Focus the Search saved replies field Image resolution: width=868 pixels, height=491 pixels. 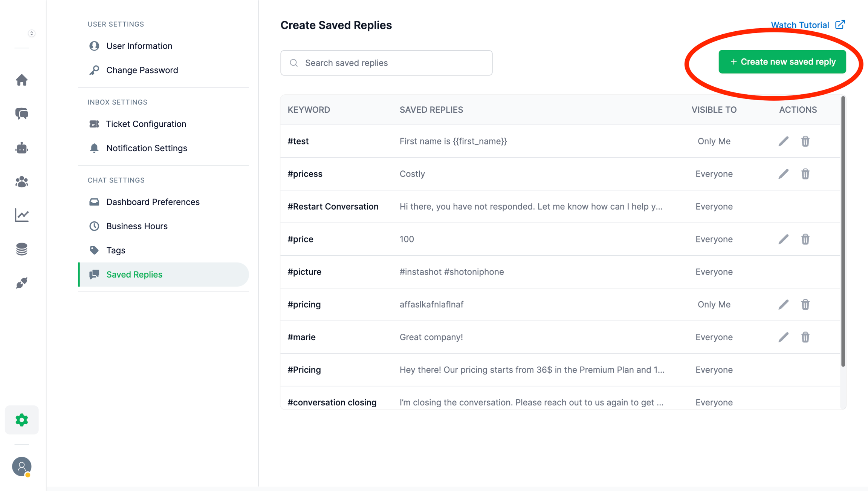(386, 63)
